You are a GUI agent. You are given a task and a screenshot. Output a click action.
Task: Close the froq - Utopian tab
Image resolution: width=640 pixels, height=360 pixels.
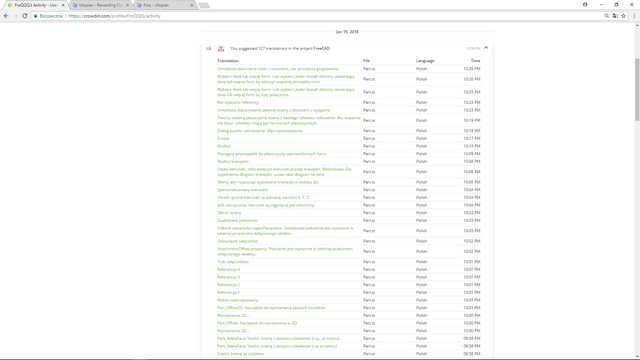(191, 5)
